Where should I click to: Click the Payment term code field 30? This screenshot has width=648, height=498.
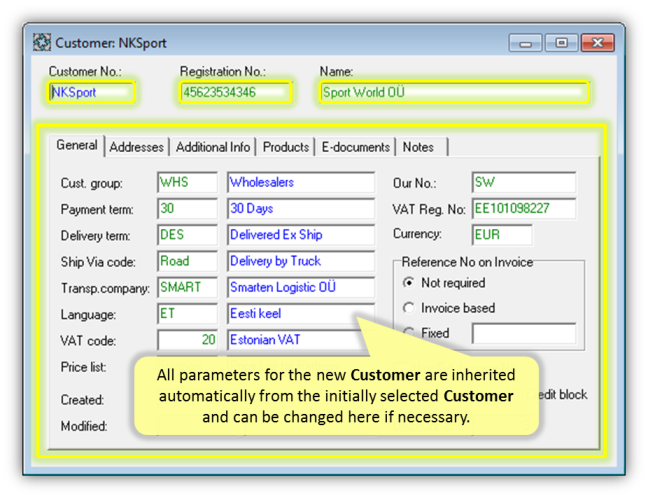click(x=187, y=208)
